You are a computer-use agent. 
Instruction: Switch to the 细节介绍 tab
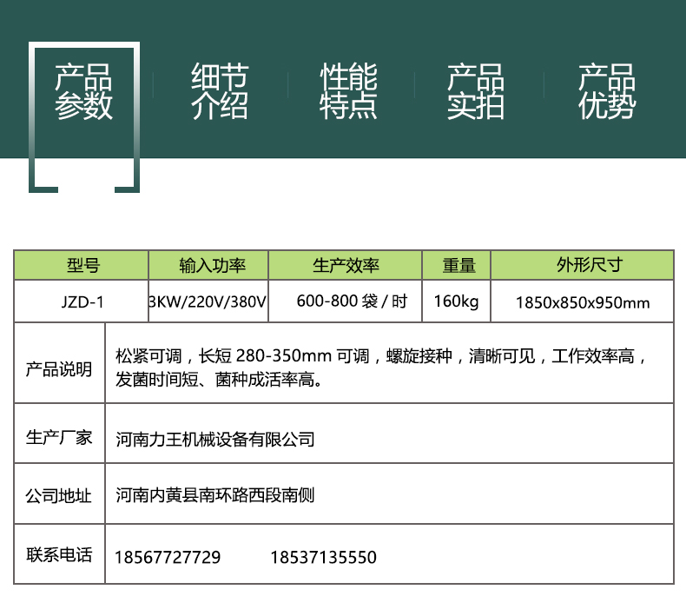coord(219,91)
